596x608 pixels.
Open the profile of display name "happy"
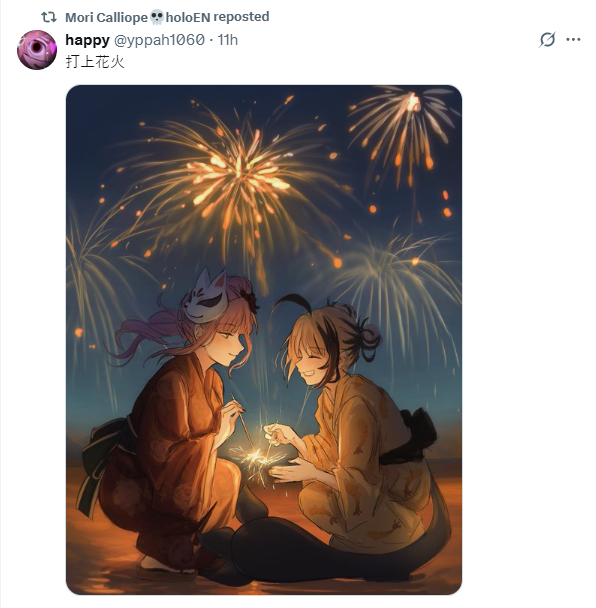pyautogui.click(x=87, y=40)
